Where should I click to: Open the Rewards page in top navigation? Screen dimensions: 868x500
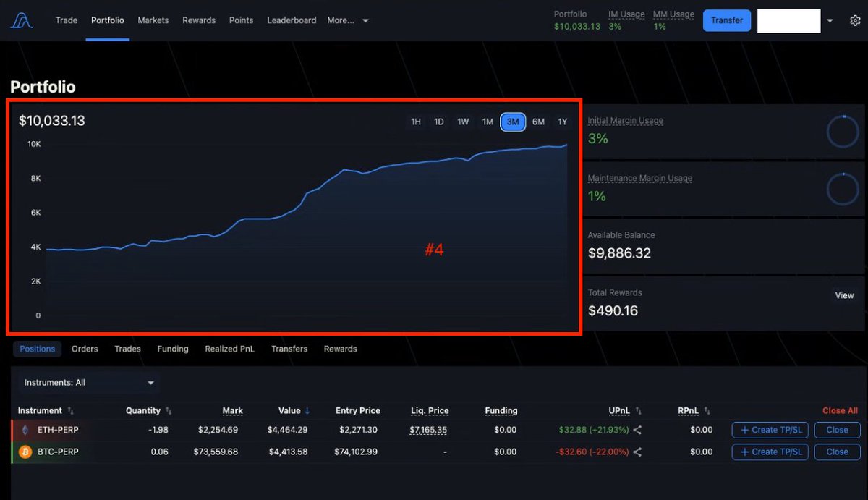click(199, 20)
